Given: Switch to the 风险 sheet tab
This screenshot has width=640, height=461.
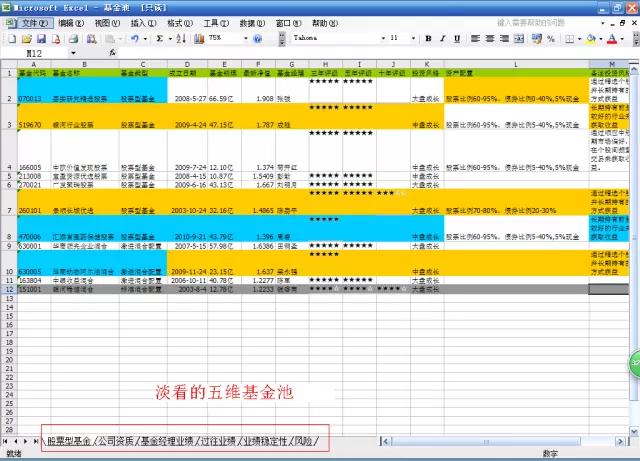Looking at the screenshot, I should tap(305, 441).
